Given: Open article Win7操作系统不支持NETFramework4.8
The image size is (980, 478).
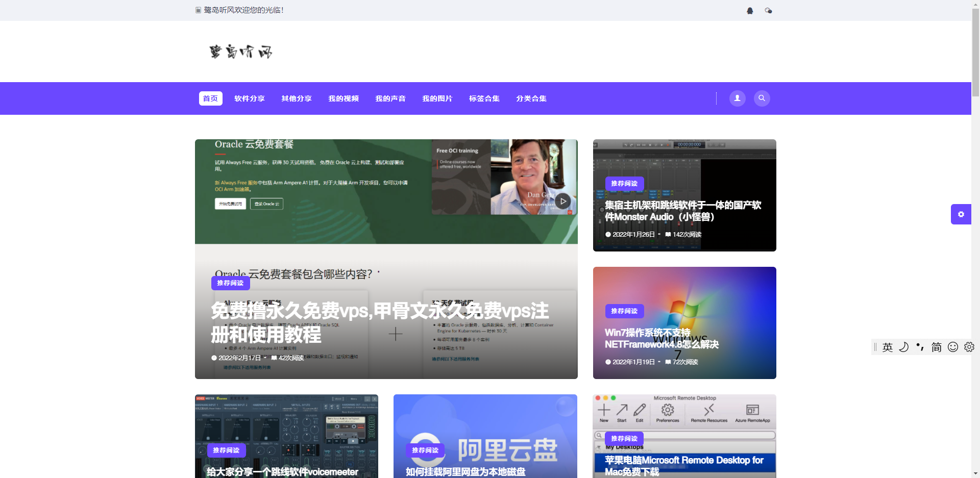Looking at the screenshot, I should [x=661, y=338].
